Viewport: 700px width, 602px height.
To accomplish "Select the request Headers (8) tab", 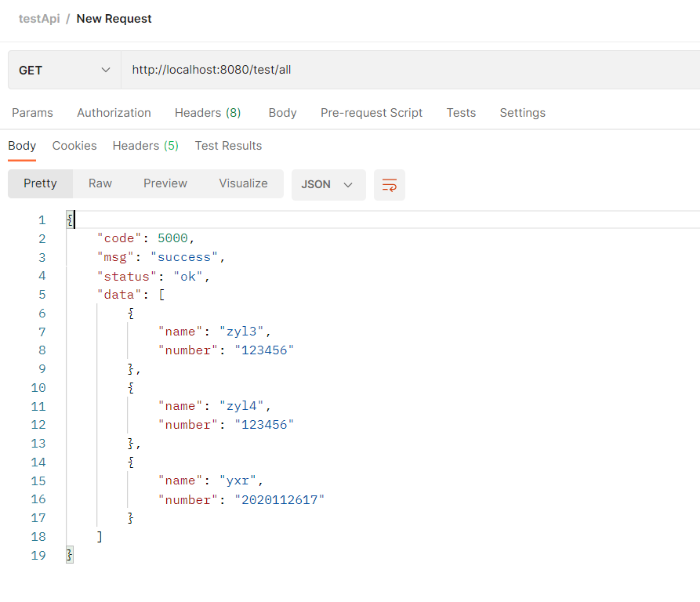I will click(208, 113).
